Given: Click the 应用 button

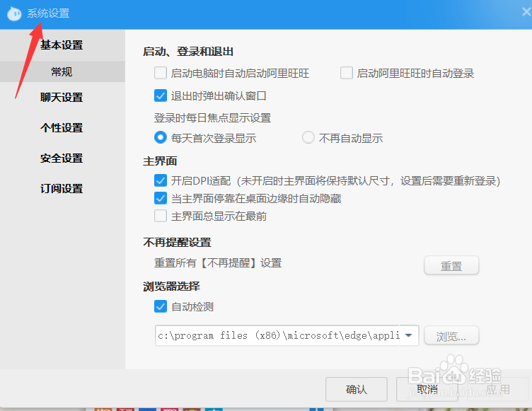Looking at the screenshot, I should pos(498,389).
